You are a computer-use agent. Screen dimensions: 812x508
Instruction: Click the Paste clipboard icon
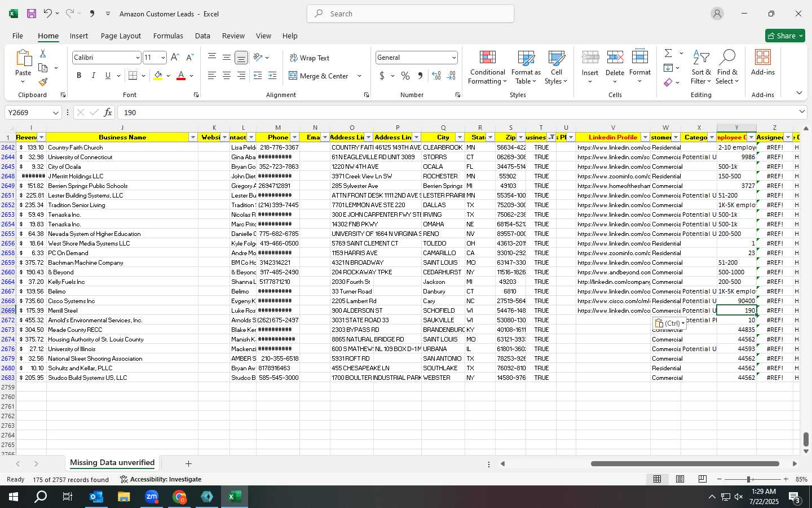pos(23,58)
